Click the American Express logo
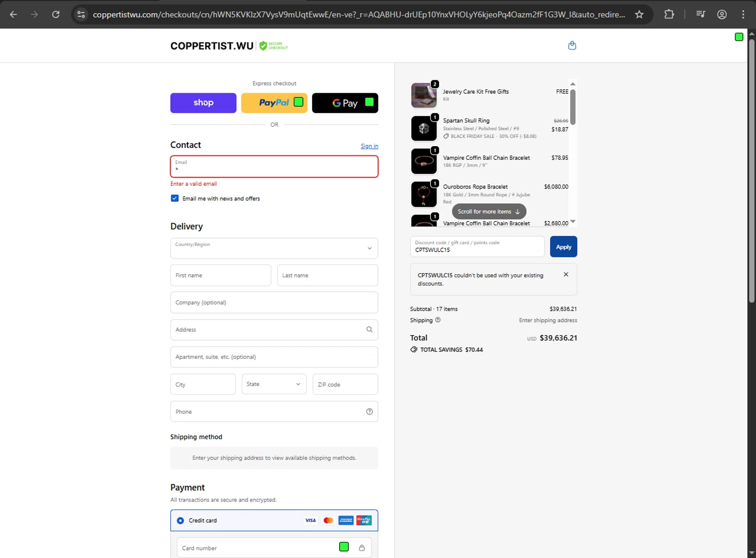Viewport: 756px width, 558px height. point(346,520)
